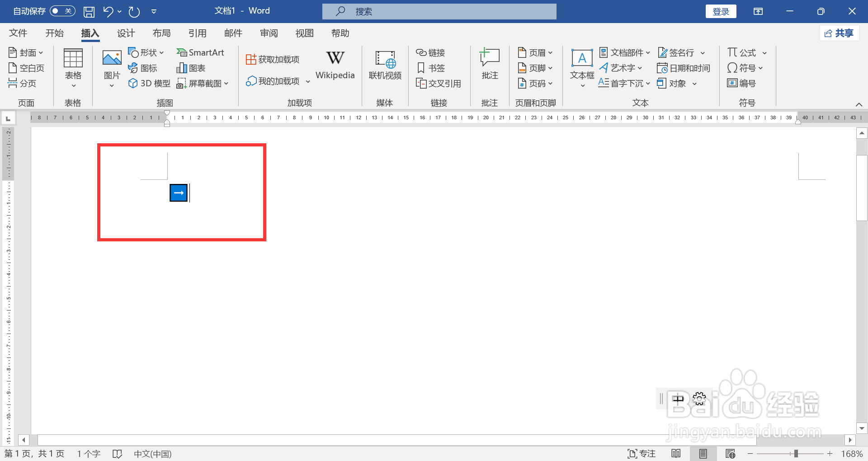868x461 pixels.
Task: Open the 表格 table insert menu
Action: (x=73, y=68)
